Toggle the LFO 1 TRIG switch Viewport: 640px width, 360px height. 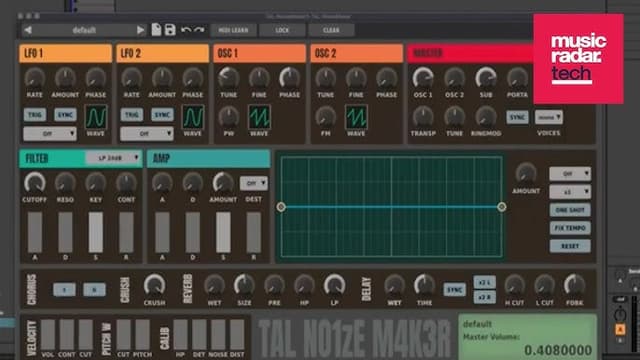[x=35, y=115]
